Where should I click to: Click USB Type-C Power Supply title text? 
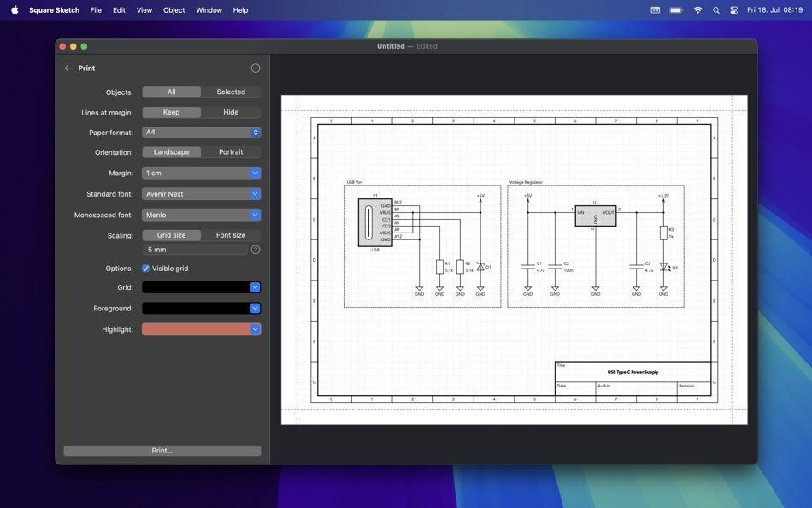pyautogui.click(x=633, y=372)
